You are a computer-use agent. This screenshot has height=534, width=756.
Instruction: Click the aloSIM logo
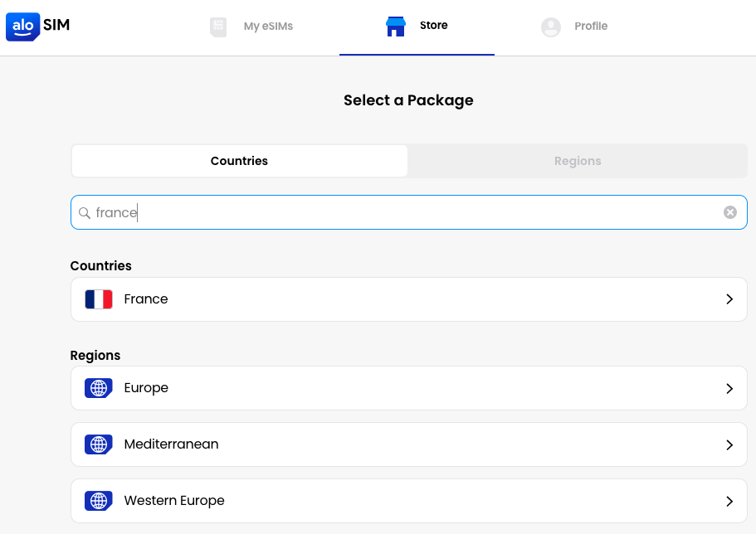38,26
